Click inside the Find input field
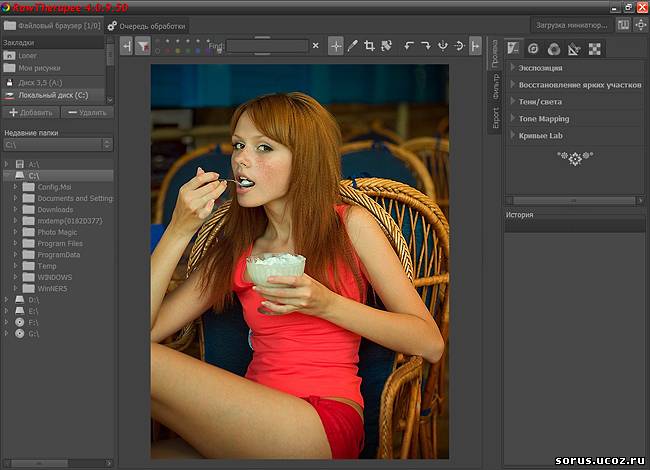The height and width of the screenshot is (470, 650). (266, 45)
